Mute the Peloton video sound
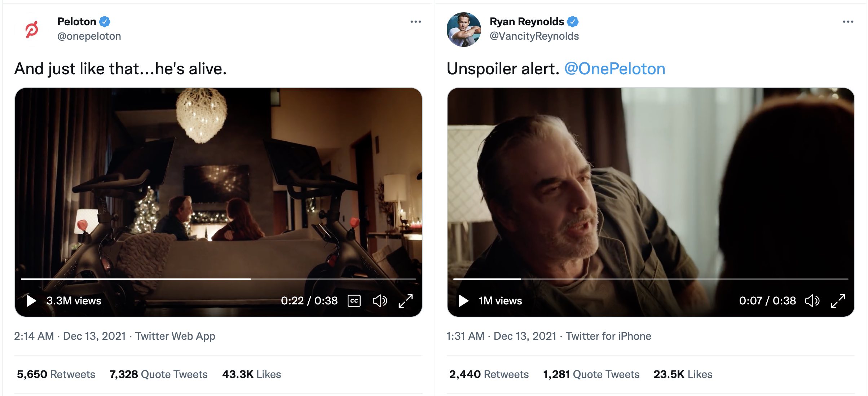 379,300
